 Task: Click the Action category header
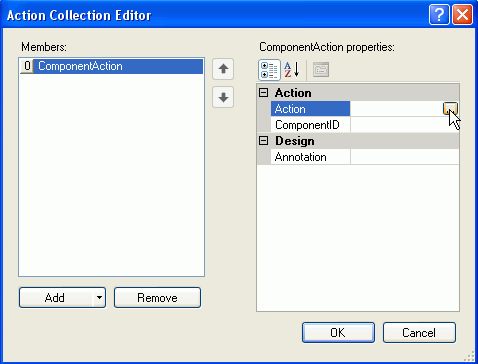click(x=358, y=93)
